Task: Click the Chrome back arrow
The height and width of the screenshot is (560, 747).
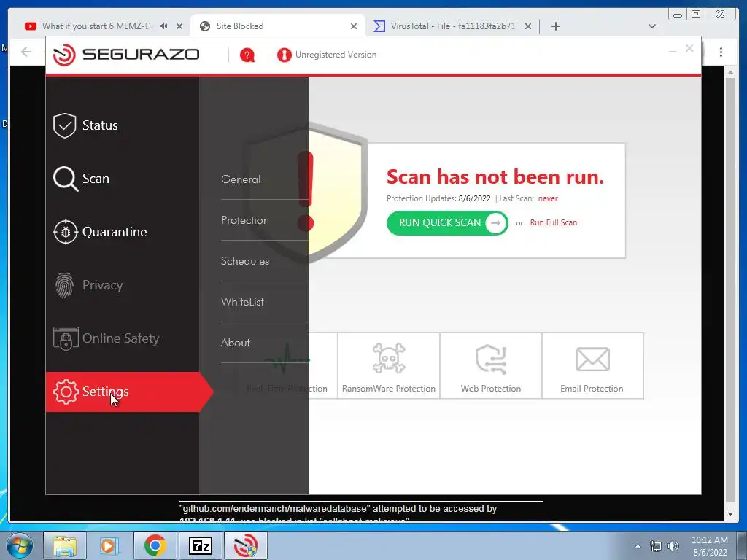Action: click(x=27, y=52)
